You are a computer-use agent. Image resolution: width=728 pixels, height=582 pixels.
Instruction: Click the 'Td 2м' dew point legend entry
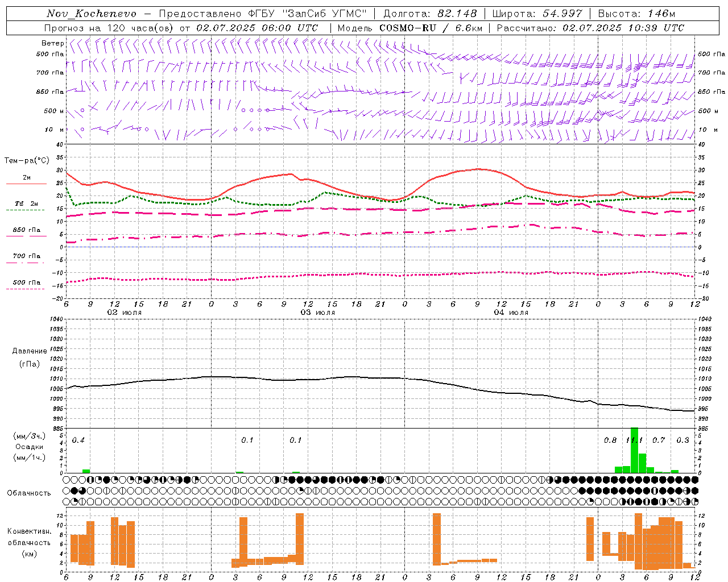coord(27,203)
